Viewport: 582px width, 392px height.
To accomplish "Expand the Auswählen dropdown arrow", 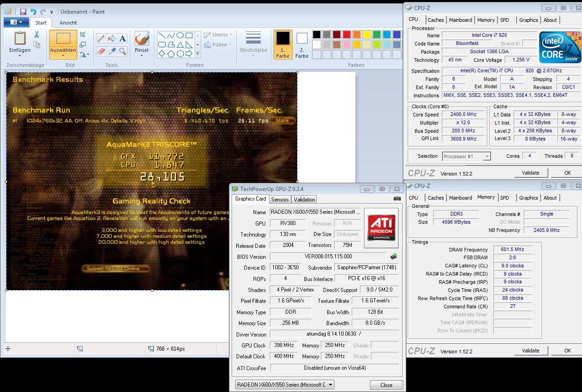I will click(x=63, y=56).
